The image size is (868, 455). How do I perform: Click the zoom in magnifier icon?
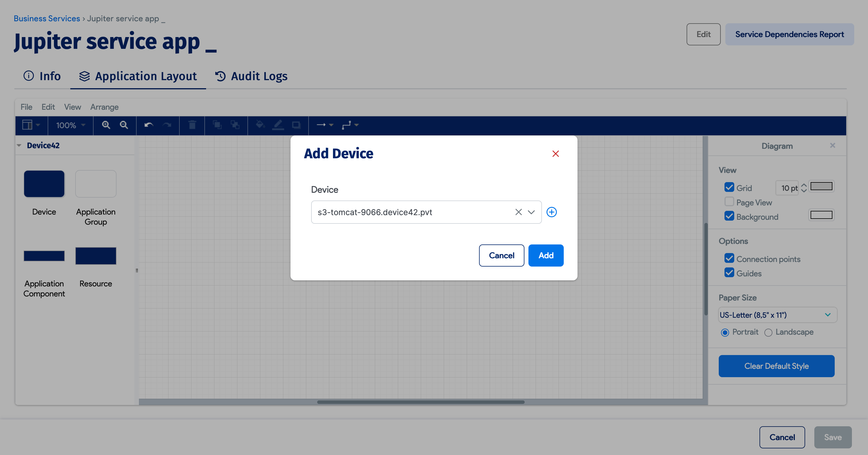tap(106, 125)
